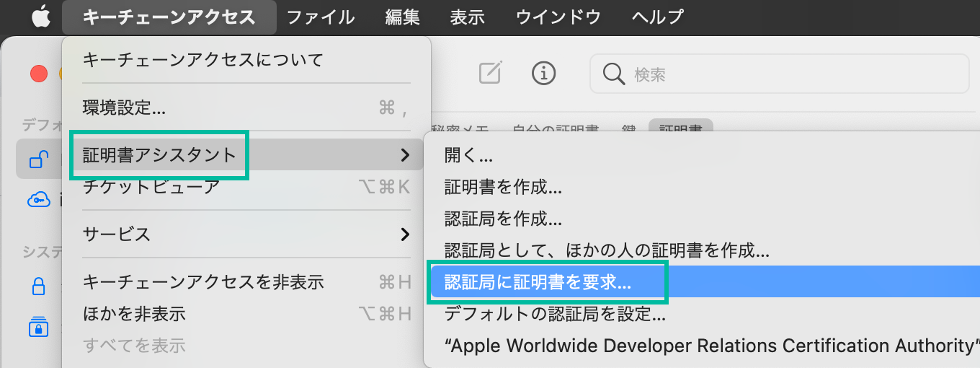Open the キーチェーンアクセス menu bar item

169,17
